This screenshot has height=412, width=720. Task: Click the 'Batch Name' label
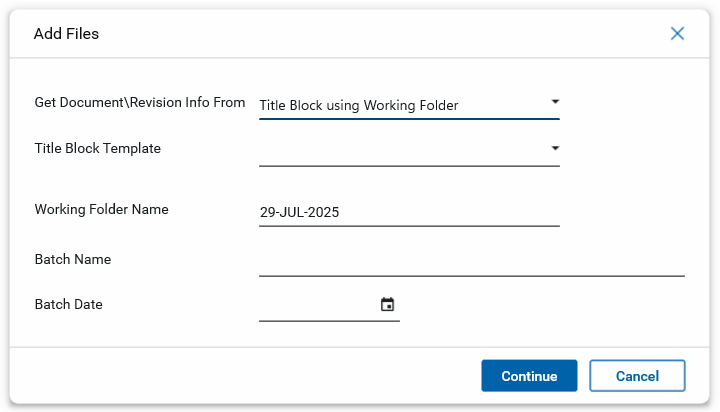(x=73, y=260)
